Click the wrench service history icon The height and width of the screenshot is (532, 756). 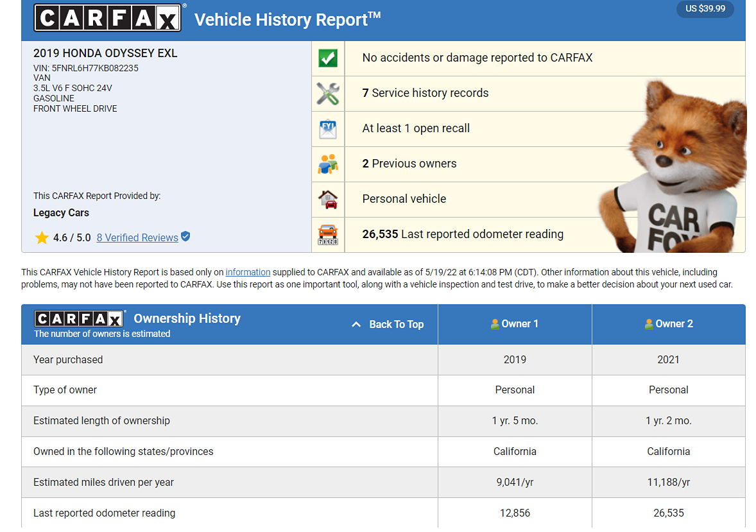[328, 94]
